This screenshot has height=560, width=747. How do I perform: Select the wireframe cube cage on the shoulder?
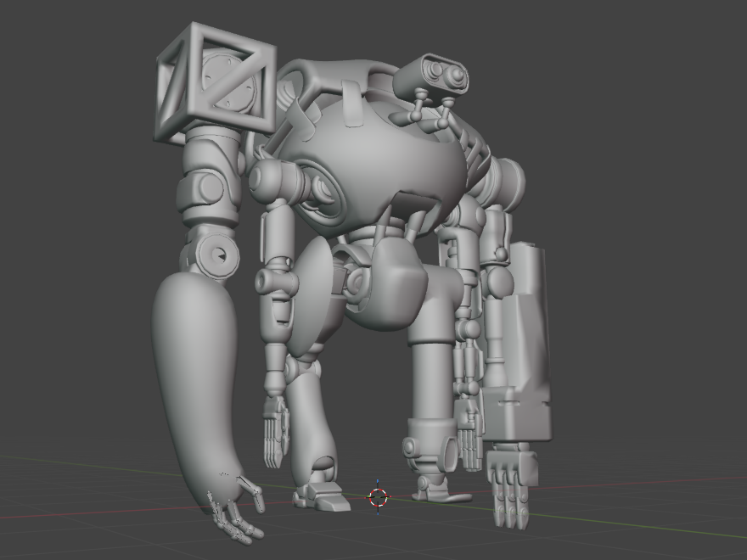click(216, 83)
